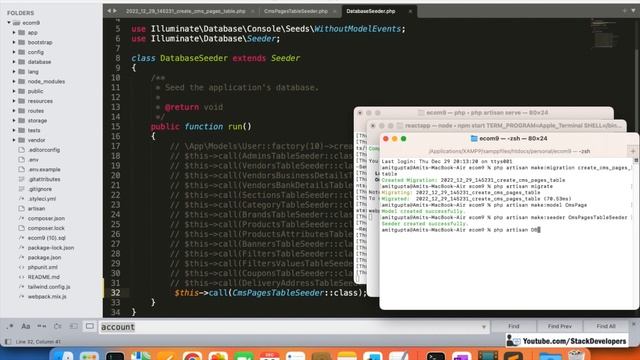Viewport: 640px width, 360px height.
Task: Open the composer.json file
Action: coord(46,219)
